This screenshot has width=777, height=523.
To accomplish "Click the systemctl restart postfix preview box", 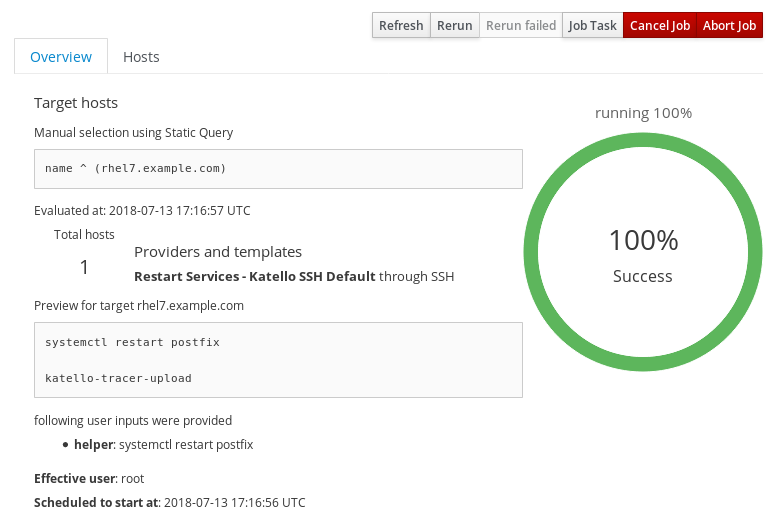I will (278, 342).
